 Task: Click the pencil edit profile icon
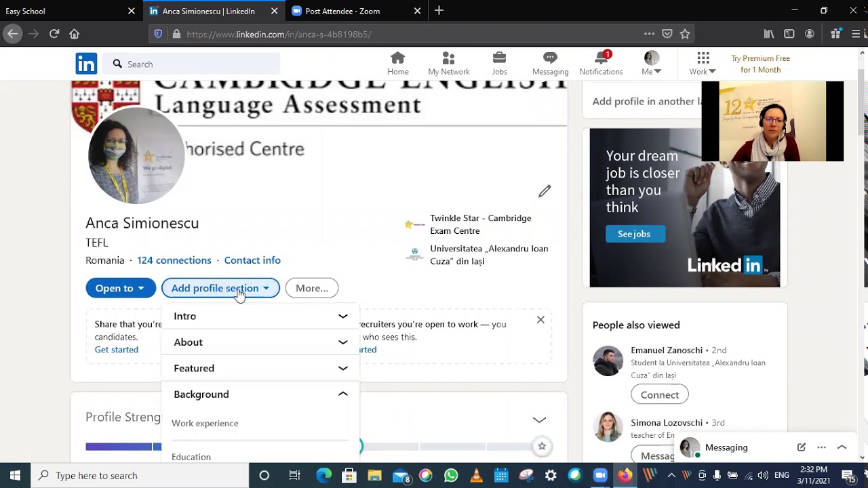[545, 191]
